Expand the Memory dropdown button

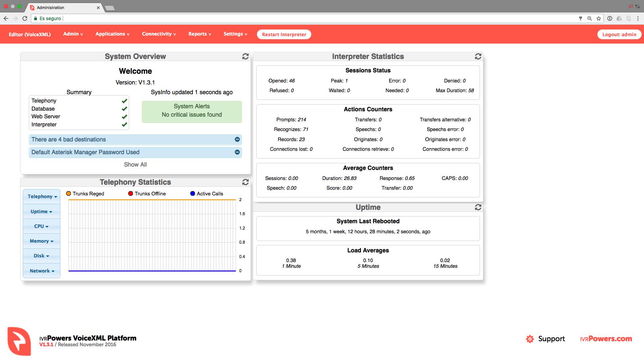(x=41, y=241)
